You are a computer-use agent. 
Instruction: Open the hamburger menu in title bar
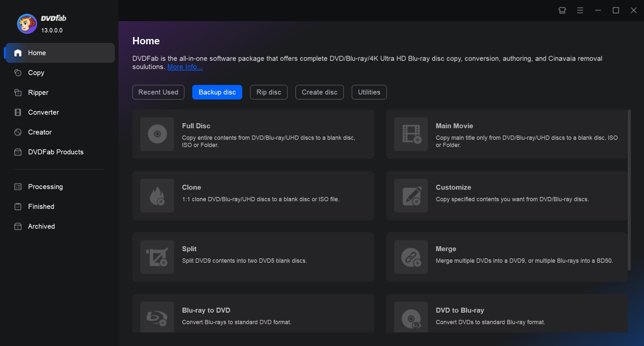580,11
